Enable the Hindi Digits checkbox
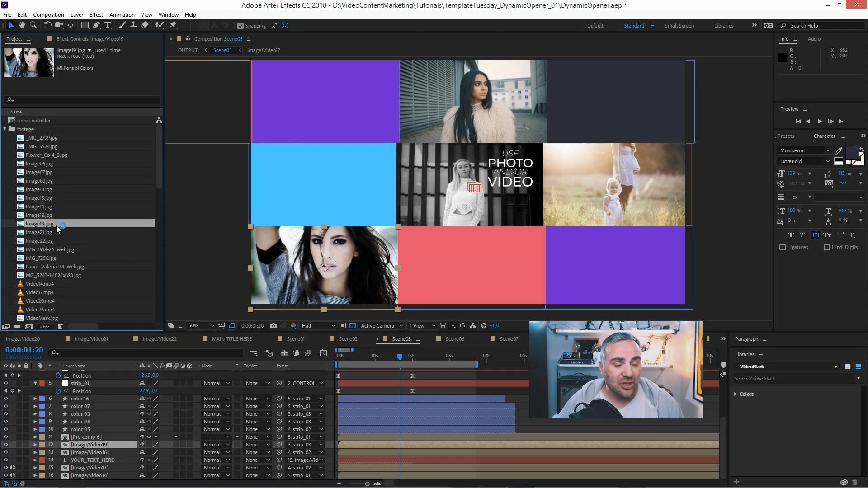 click(827, 247)
